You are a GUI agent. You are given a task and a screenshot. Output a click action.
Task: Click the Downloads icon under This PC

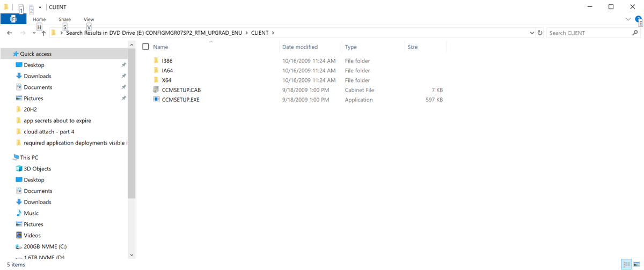point(19,202)
